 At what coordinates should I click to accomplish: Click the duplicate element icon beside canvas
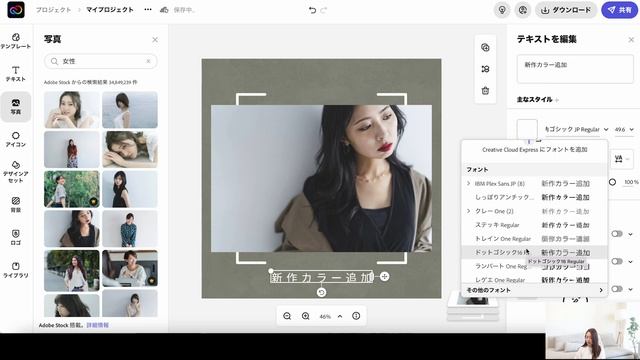pyautogui.click(x=485, y=47)
